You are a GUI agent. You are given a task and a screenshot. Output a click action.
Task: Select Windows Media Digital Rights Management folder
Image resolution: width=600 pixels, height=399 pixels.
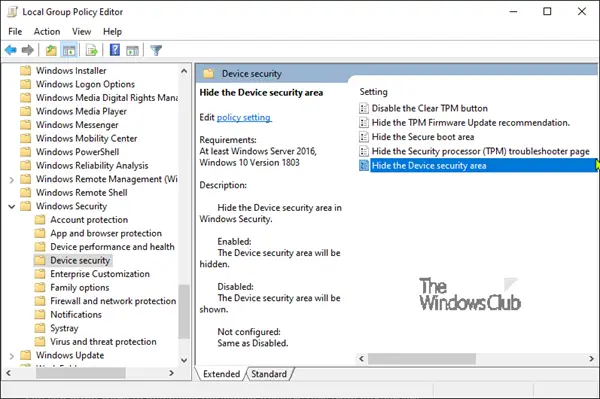tap(107, 98)
